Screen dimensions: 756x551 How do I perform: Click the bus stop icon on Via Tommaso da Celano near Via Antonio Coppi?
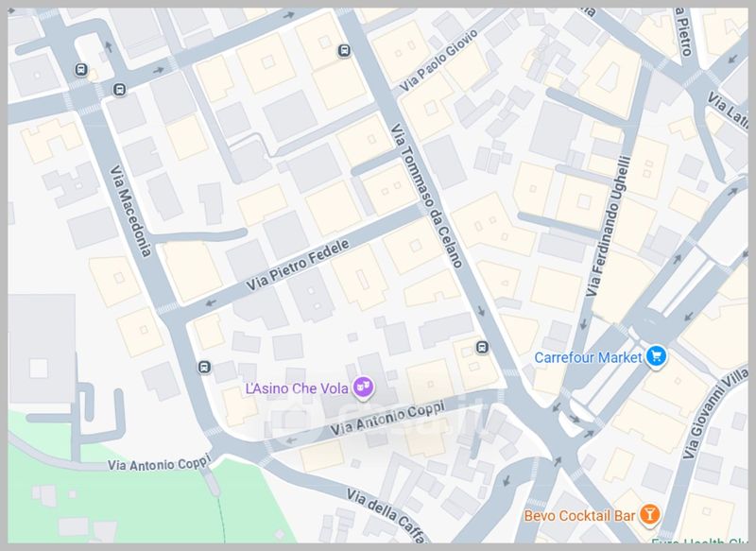[482, 347]
